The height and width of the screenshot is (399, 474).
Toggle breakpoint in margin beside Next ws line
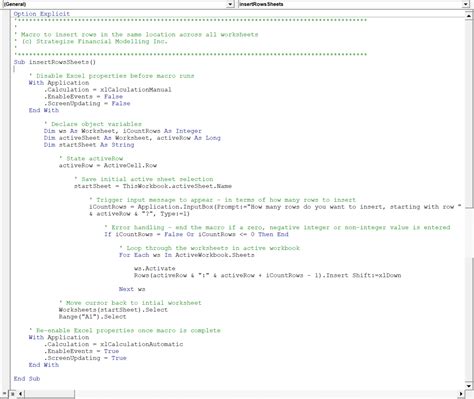pyautogui.click(x=6, y=289)
